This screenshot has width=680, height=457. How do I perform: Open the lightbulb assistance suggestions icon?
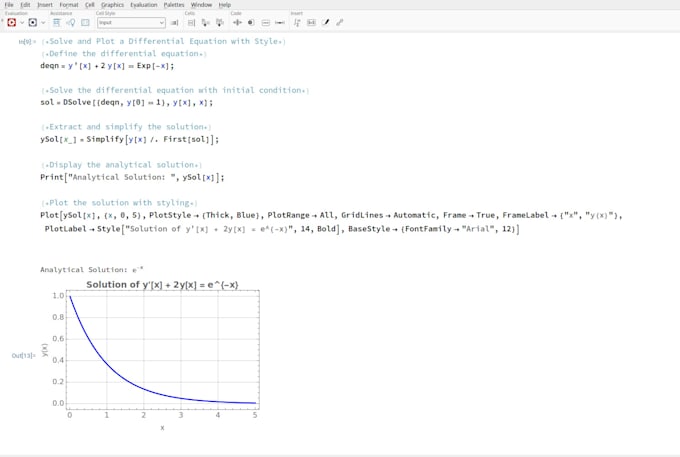point(71,23)
